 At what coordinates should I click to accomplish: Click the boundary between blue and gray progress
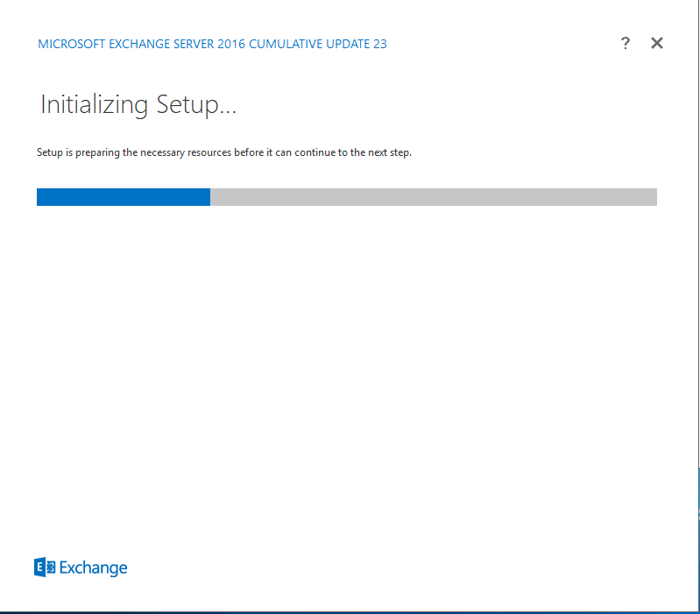point(210,197)
